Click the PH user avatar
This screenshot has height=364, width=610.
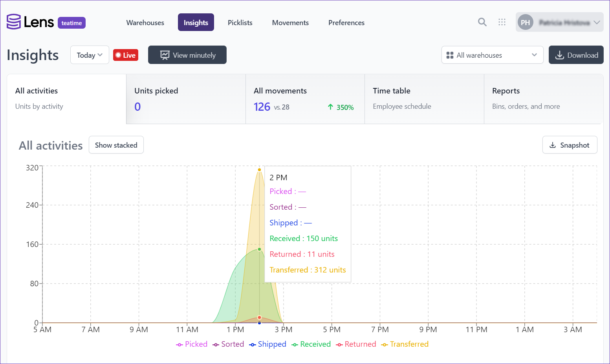(525, 22)
